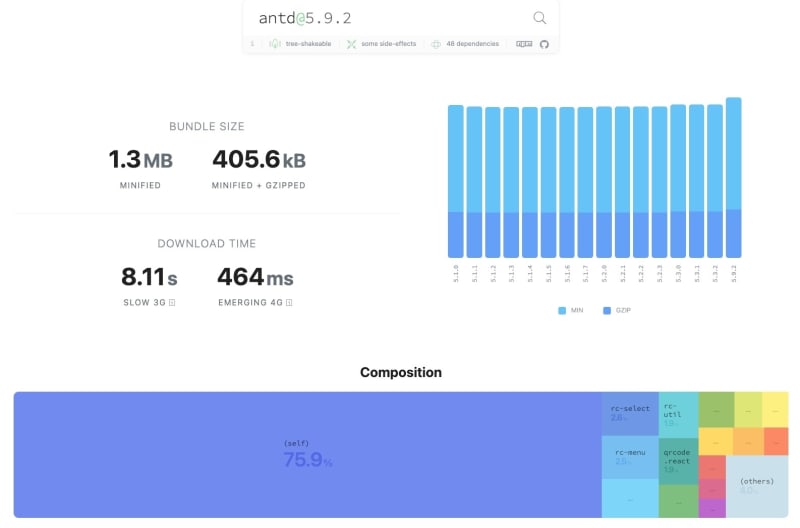The height and width of the screenshot is (528, 800).
Task: Open the rc-util composition block
Action: 679,415
